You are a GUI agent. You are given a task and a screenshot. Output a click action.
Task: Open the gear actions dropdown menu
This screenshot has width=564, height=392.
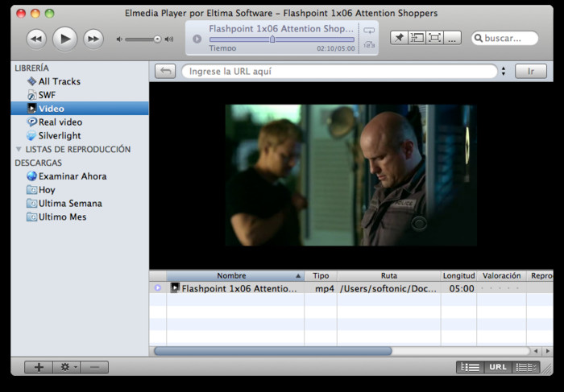point(67,367)
